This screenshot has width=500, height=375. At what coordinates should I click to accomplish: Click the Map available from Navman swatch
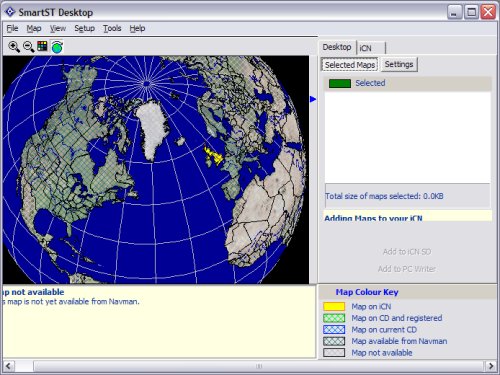coord(334,341)
